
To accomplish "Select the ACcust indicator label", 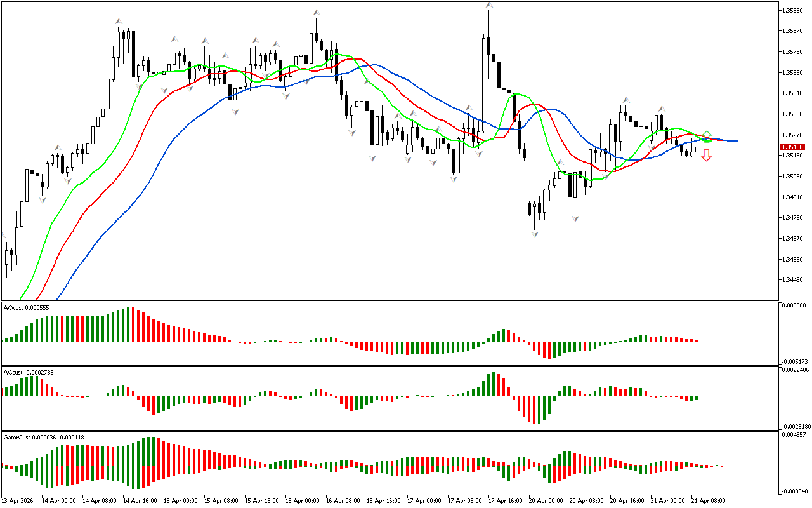I will (28, 372).
